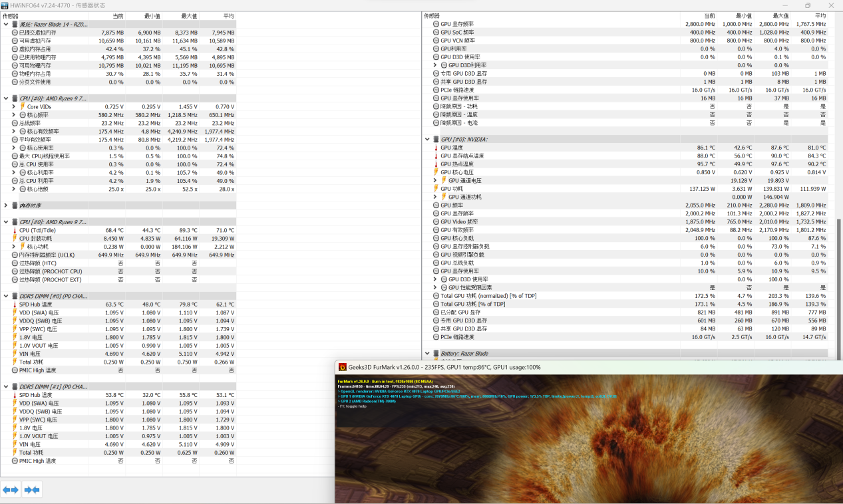This screenshot has height=504, width=843.
Task: Click lightning icon beside GPU 核心电压
Action: 436,172
